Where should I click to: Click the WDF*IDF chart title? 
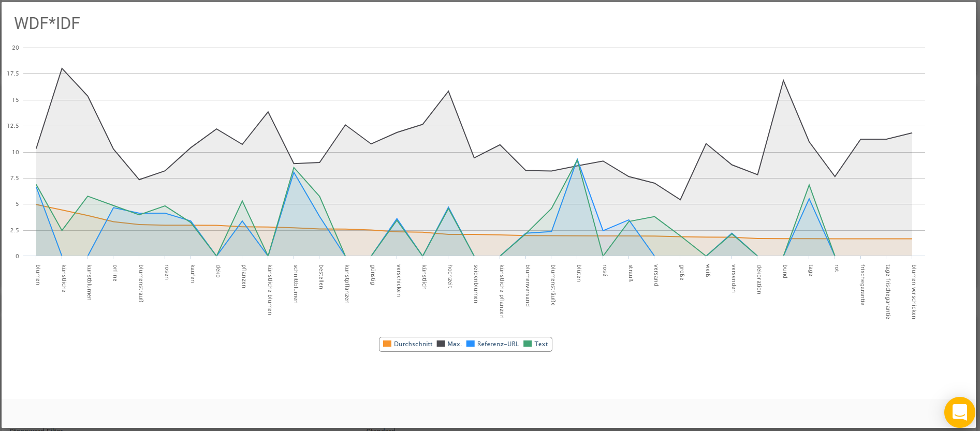(47, 23)
